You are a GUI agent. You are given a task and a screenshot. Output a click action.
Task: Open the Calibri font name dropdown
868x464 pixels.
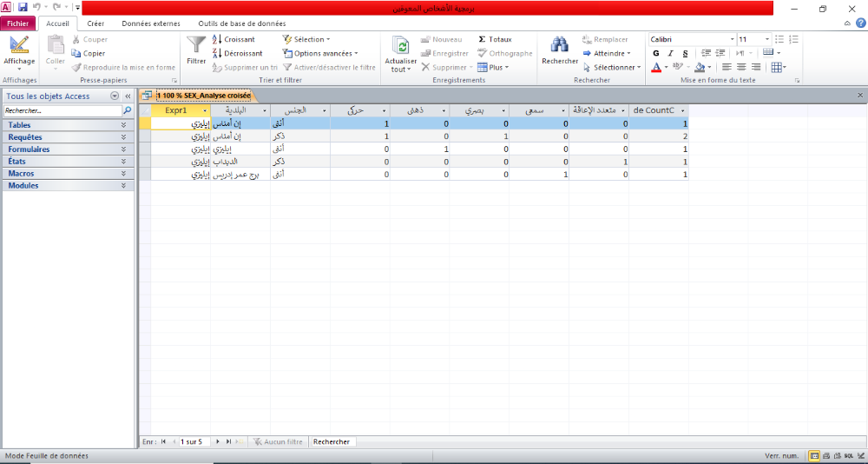click(x=732, y=39)
